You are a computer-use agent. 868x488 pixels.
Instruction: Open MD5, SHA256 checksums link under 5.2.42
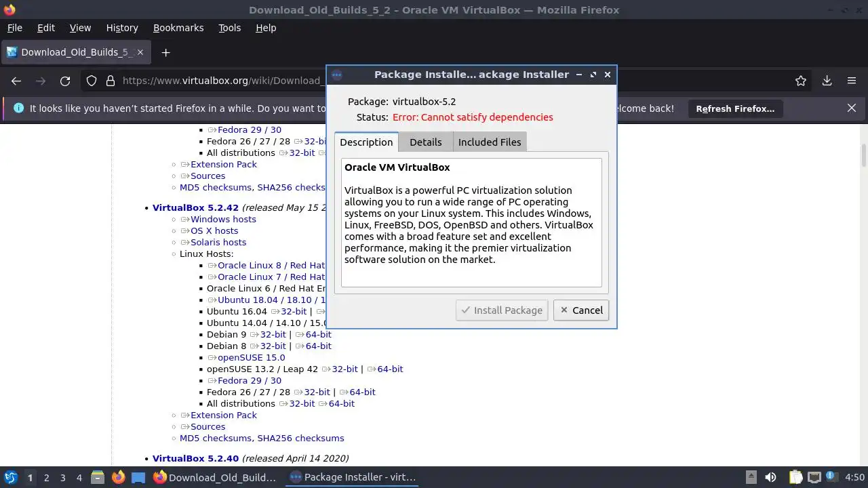(262, 438)
